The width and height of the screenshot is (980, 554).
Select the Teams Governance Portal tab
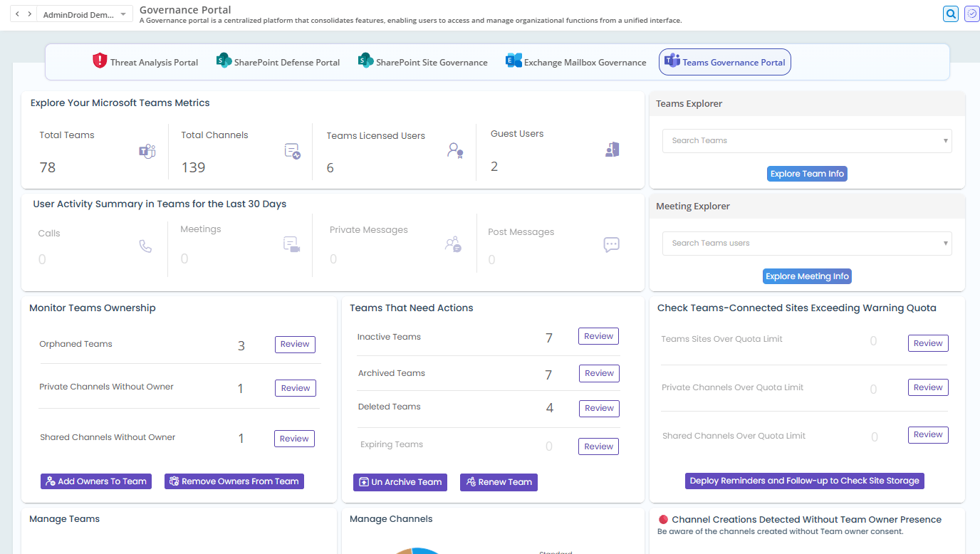(725, 62)
